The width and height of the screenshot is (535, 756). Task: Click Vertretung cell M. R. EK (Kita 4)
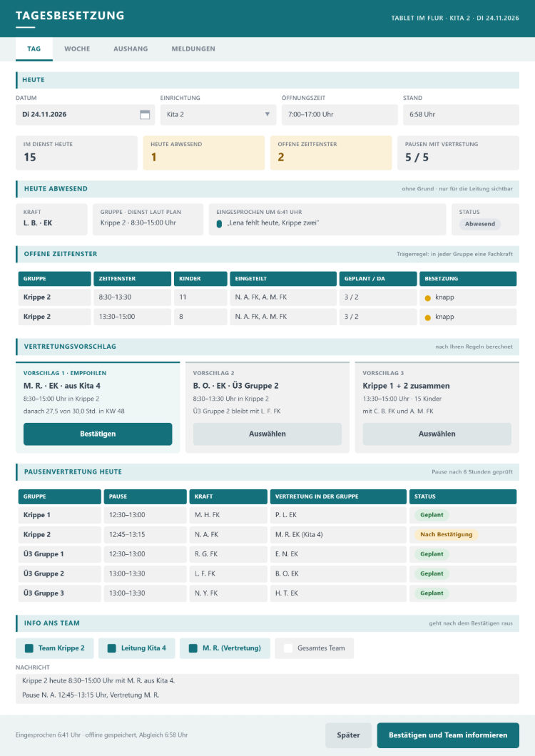338,535
